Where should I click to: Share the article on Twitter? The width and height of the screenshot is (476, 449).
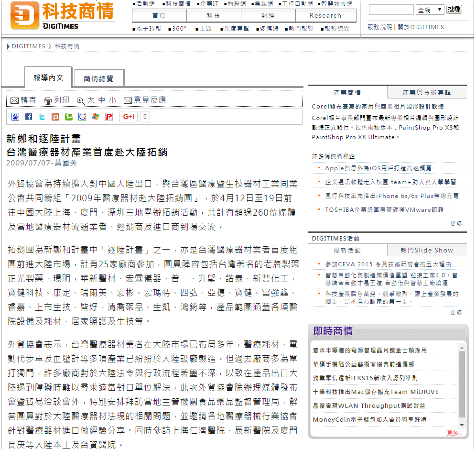point(42,117)
